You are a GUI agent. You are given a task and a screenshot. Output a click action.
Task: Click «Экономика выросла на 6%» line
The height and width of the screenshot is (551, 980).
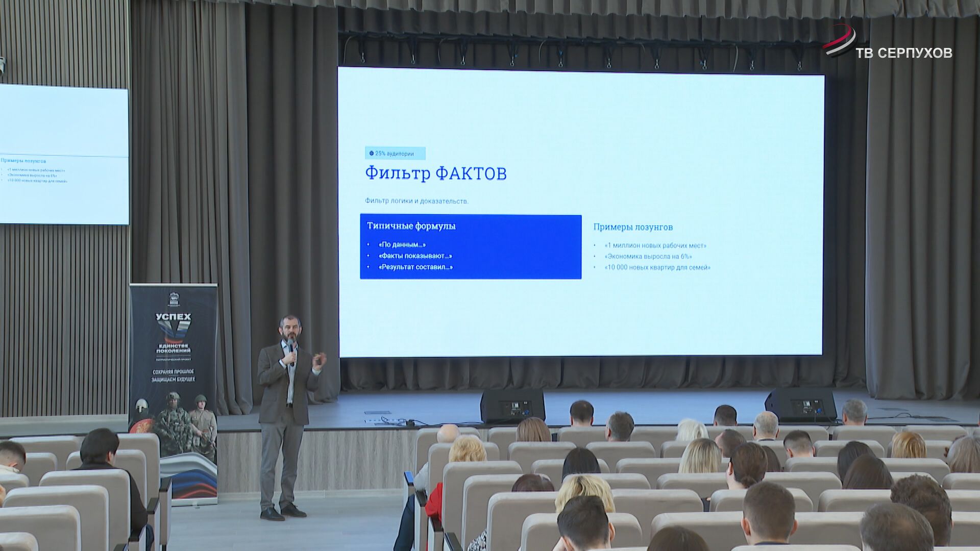[x=648, y=257]
